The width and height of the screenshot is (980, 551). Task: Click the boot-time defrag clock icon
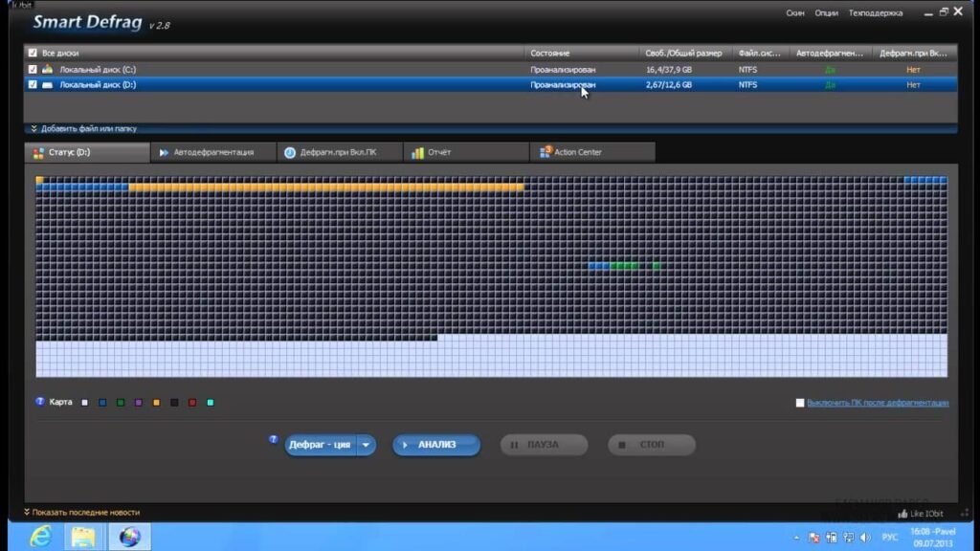[290, 152]
